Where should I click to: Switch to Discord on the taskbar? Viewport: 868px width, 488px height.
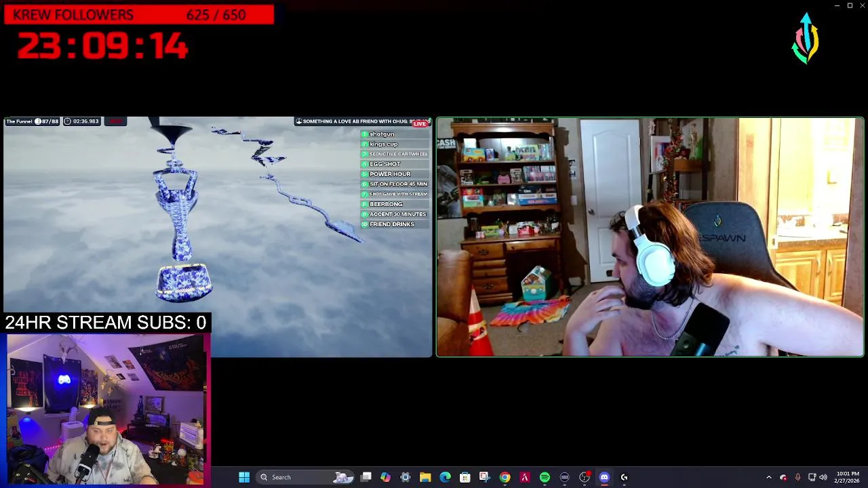coord(604,477)
